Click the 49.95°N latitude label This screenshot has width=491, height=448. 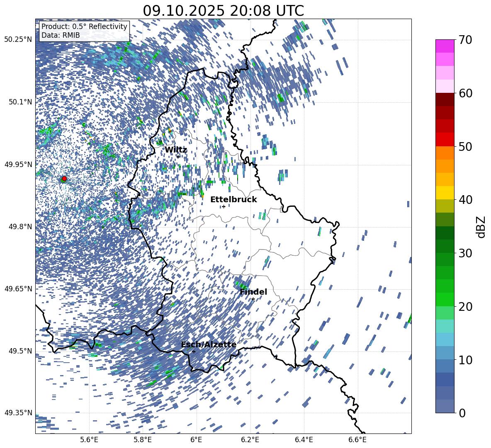(18, 164)
